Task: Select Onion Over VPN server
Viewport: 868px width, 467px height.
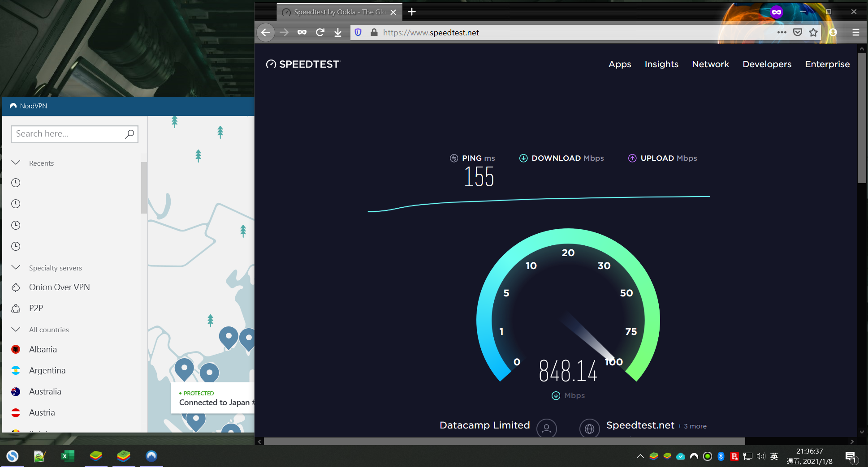Action: pyautogui.click(x=59, y=287)
